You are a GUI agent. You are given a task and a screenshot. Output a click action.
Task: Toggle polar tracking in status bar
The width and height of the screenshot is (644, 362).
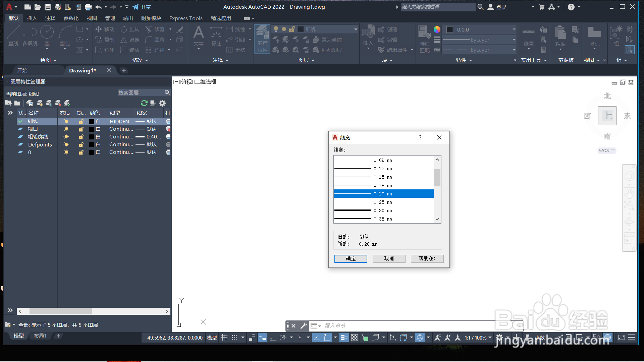283,338
